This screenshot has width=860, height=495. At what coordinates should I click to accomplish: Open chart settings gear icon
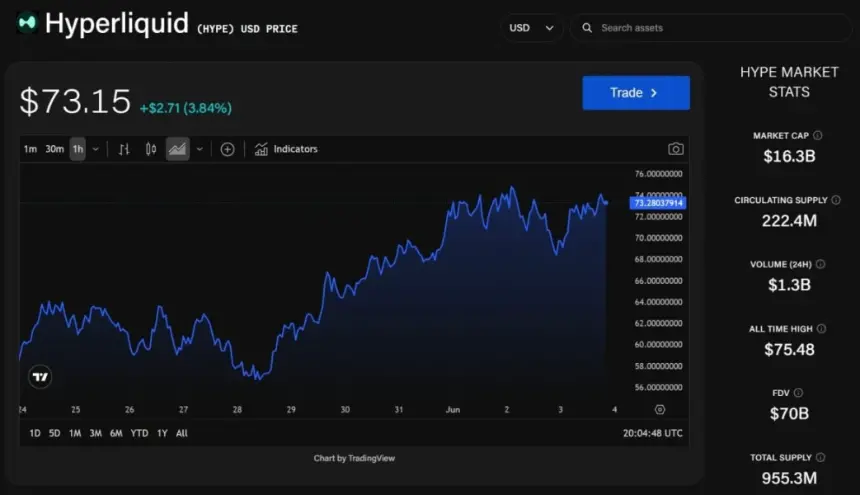660,409
